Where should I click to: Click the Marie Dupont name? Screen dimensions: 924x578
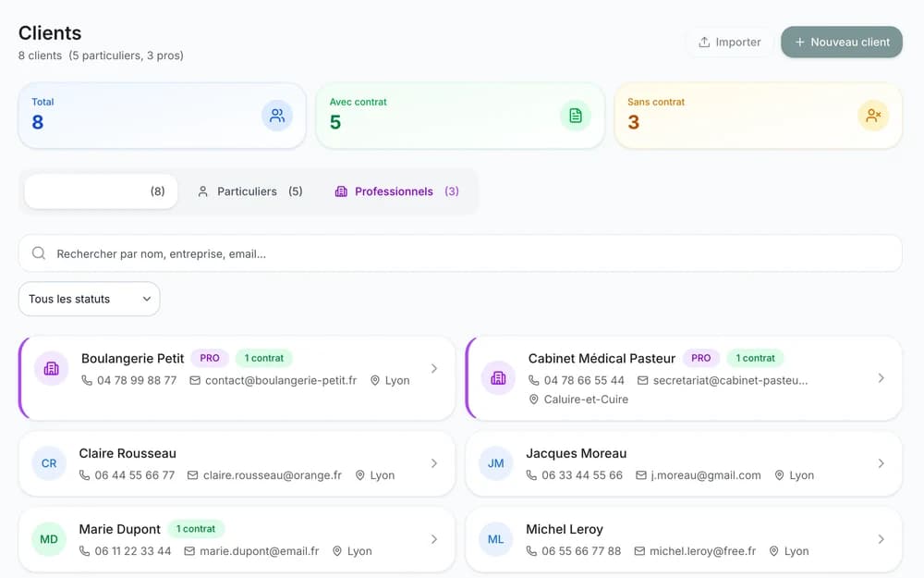[119, 529]
